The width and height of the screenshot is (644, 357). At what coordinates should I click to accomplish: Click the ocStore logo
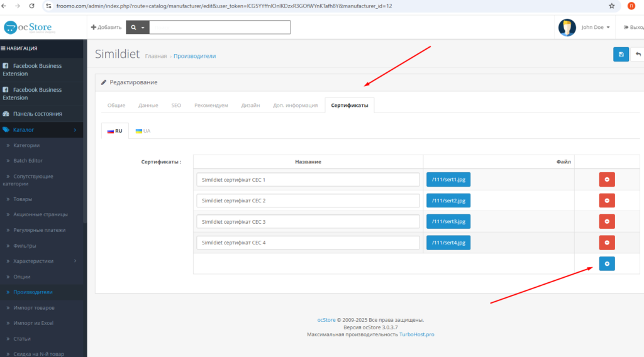pos(30,28)
